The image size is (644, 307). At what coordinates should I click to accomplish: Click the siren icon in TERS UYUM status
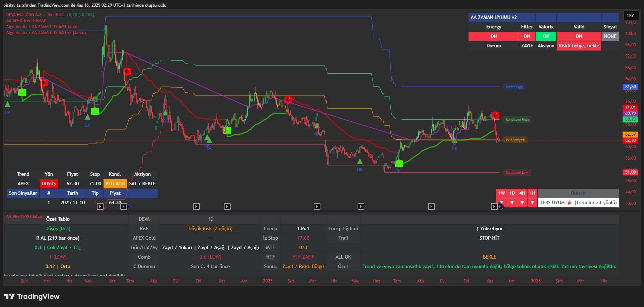click(x=569, y=202)
